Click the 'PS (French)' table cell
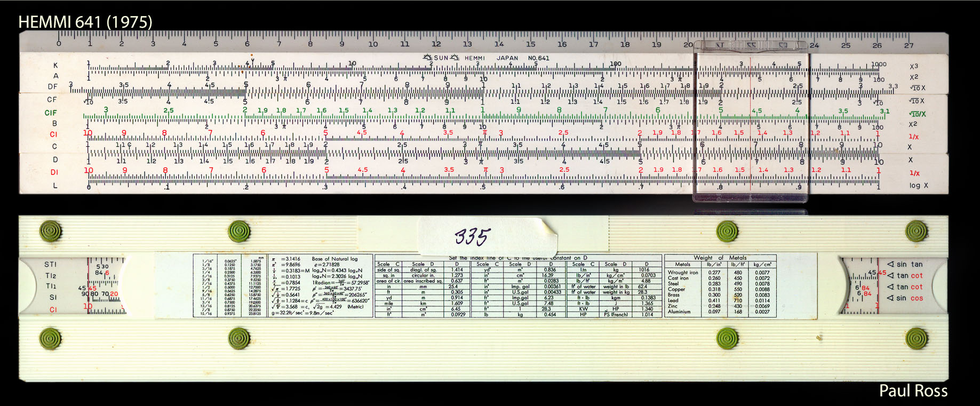 coord(615,314)
